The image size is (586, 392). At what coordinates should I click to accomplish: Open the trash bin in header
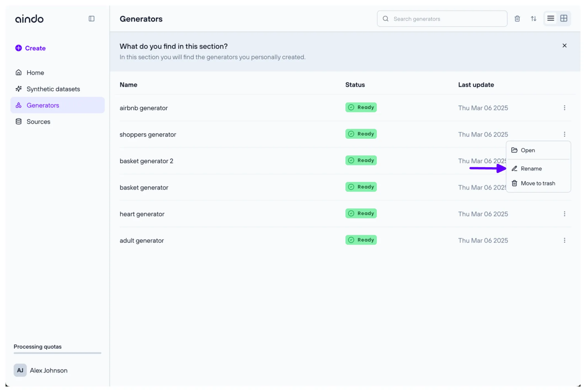[x=517, y=19]
